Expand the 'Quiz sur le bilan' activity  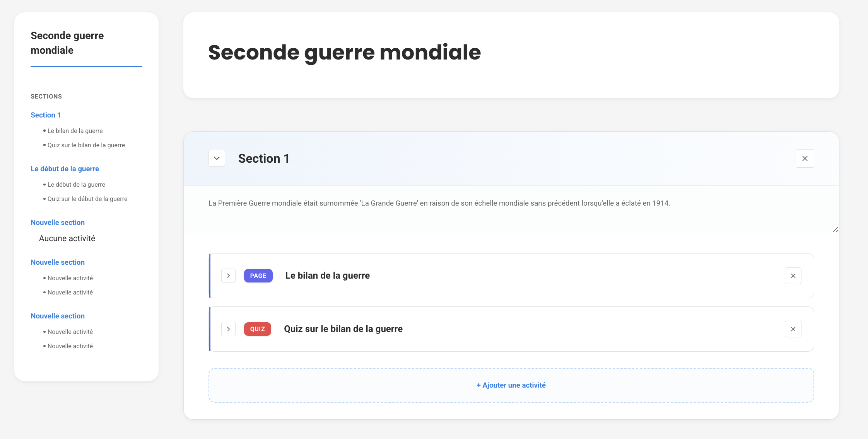click(228, 329)
